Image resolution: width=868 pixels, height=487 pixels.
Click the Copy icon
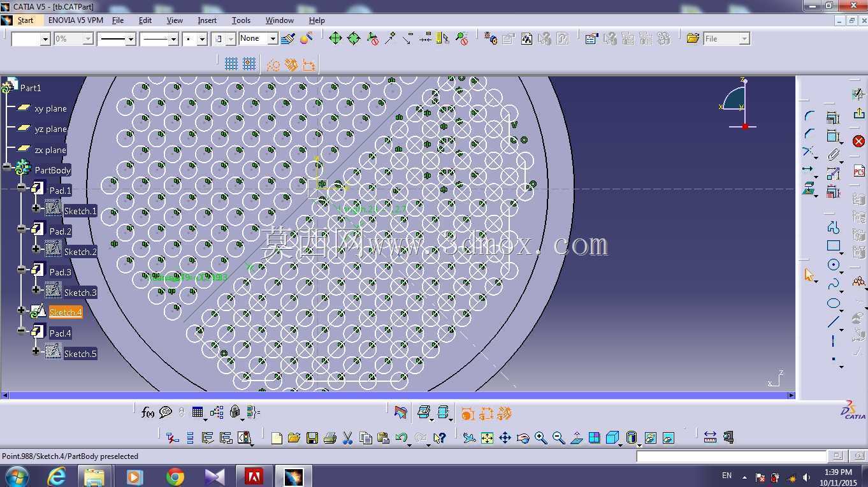[x=366, y=438]
